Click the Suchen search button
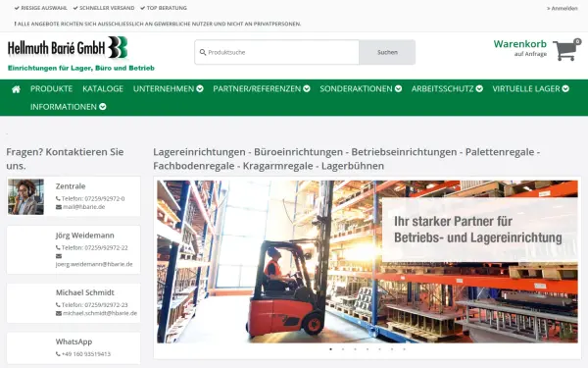Image resolution: width=588 pixels, height=368 pixels. point(387,52)
